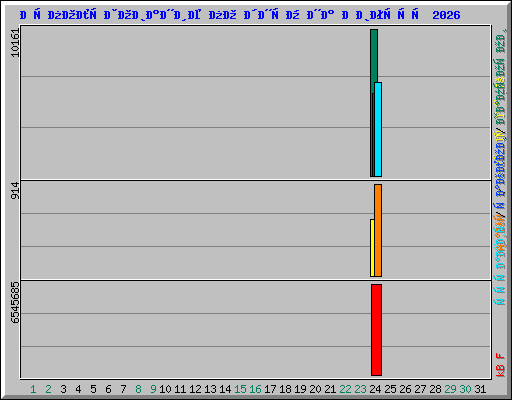Select day 31 on the axis

tap(480, 389)
